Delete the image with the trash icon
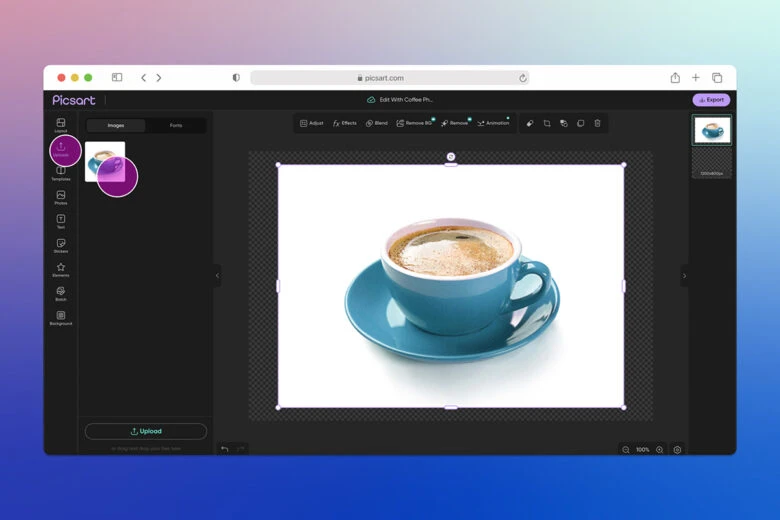The width and height of the screenshot is (780, 520). pyautogui.click(x=598, y=123)
